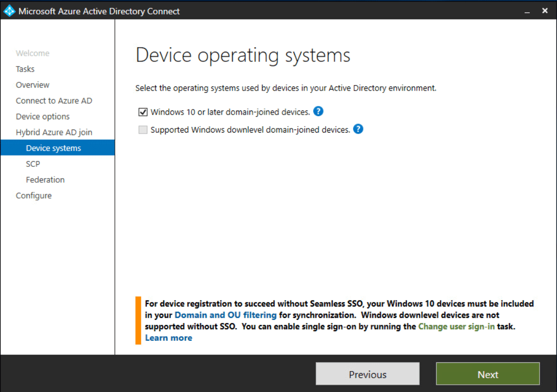
Task: Click the Azure AD Connect title bar icon
Action: click(x=8, y=10)
